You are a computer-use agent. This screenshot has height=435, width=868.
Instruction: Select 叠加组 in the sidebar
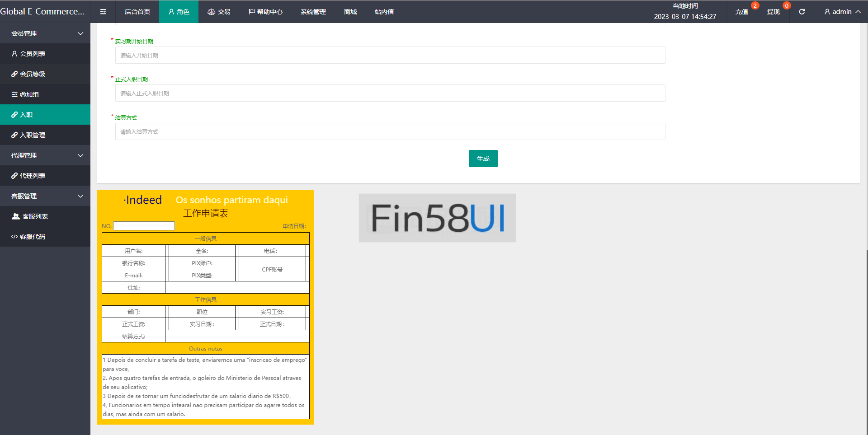29,94
